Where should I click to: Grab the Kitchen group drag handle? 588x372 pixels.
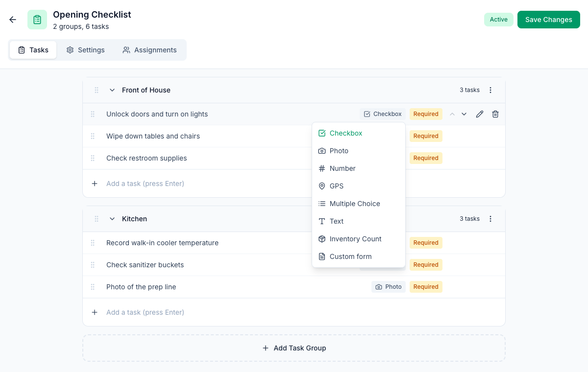[97, 219]
